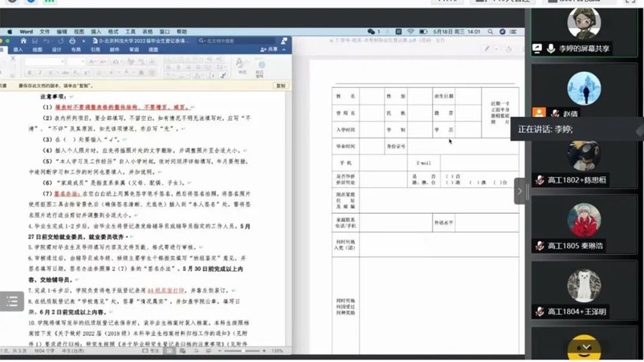Click the 135% zoom level value
The width and height of the screenshot is (644, 362).
(x=277, y=351)
